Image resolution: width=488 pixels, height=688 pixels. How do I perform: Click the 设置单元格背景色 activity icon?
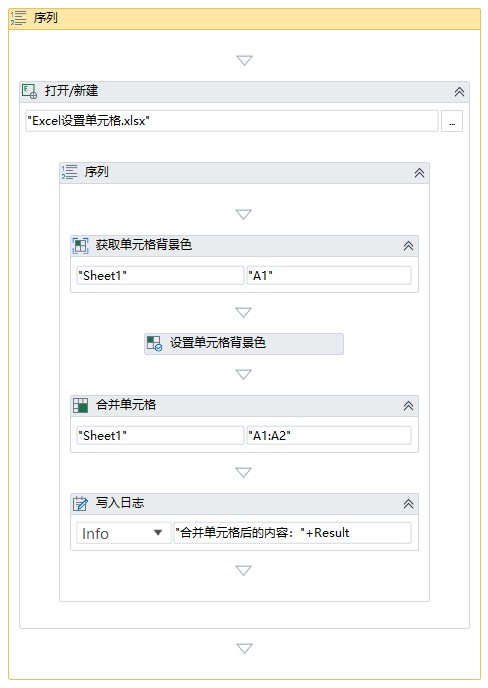pyautogui.click(x=154, y=343)
